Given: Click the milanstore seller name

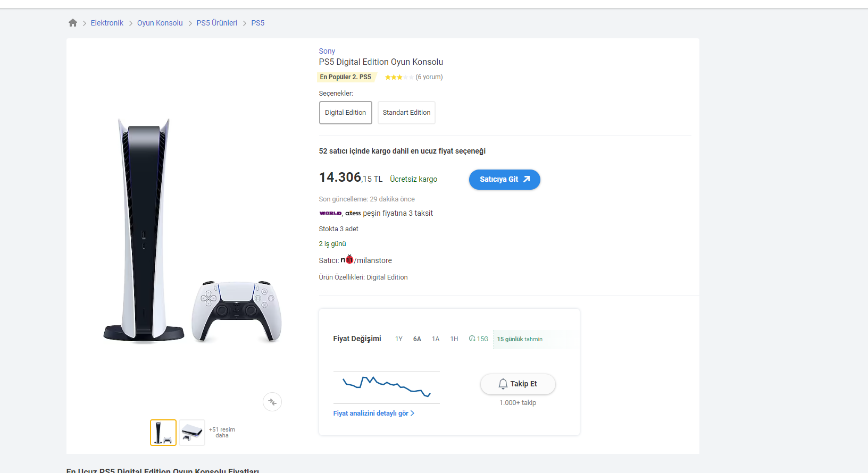Looking at the screenshot, I should [x=374, y=260].
